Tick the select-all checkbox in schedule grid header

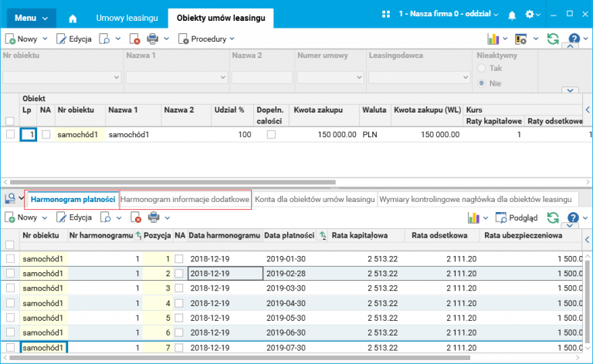tap(10, 244)
